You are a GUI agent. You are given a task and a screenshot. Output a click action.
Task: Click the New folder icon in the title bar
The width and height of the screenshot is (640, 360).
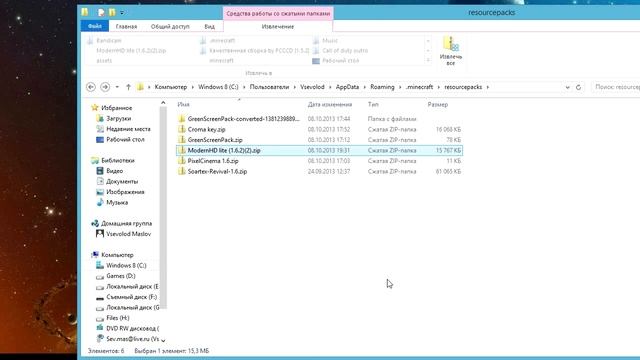pyautogui.click(x=112, y=12)
